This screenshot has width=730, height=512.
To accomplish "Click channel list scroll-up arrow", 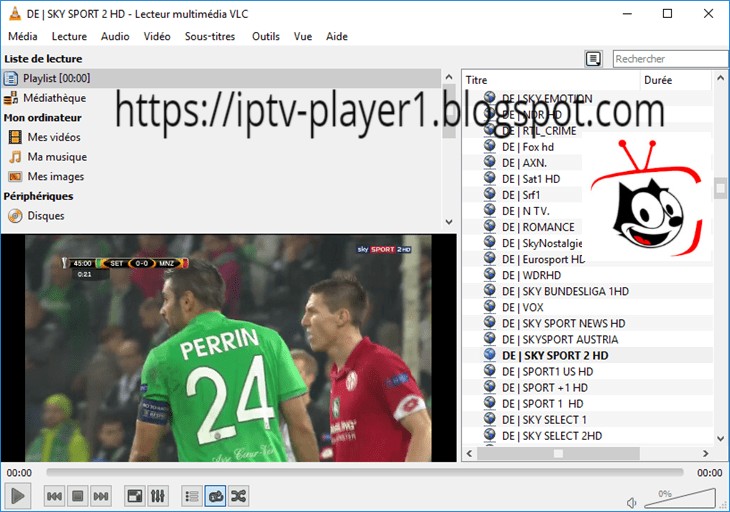I will click(721, 78).
